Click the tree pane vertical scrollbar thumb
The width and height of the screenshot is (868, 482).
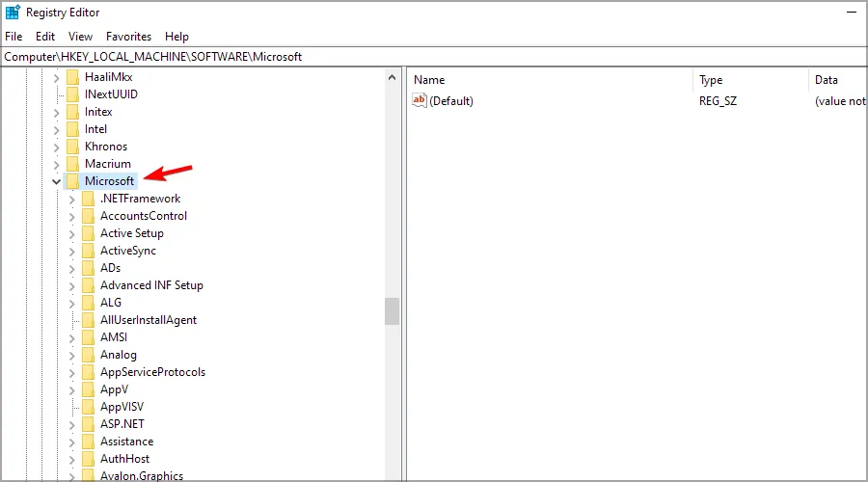[392, 310]
